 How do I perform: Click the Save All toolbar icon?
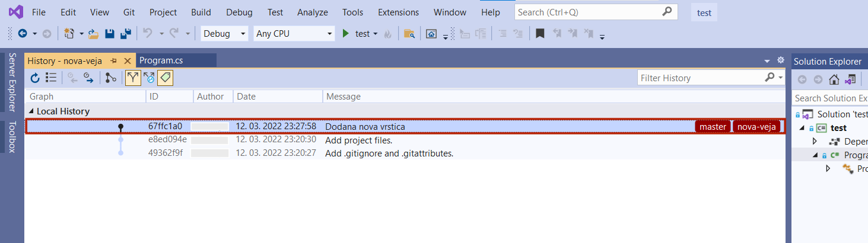pos(125,34)
